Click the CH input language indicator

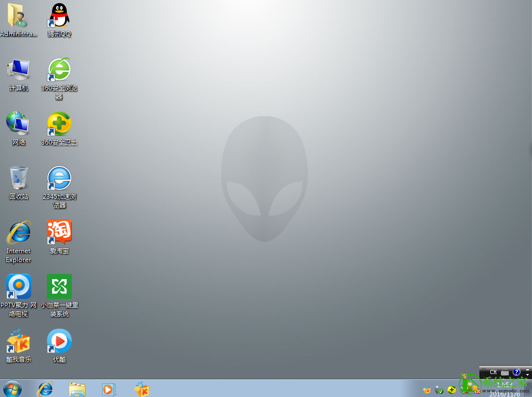493,372
